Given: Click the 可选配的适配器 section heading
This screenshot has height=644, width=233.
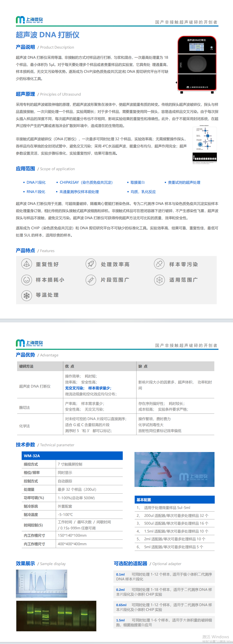Looking at the screenshot, I should tap(130, 563).
